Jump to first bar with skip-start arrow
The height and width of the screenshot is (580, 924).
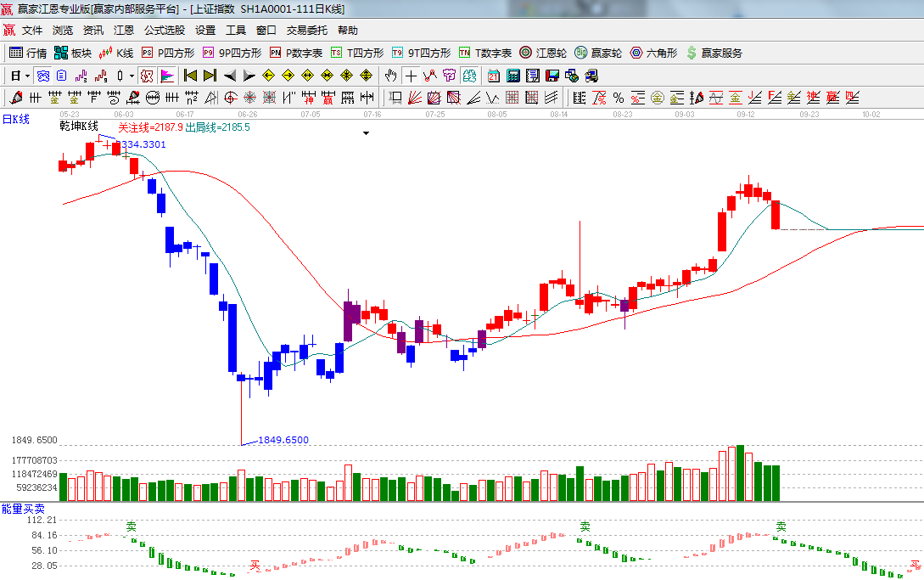point(190,76)
